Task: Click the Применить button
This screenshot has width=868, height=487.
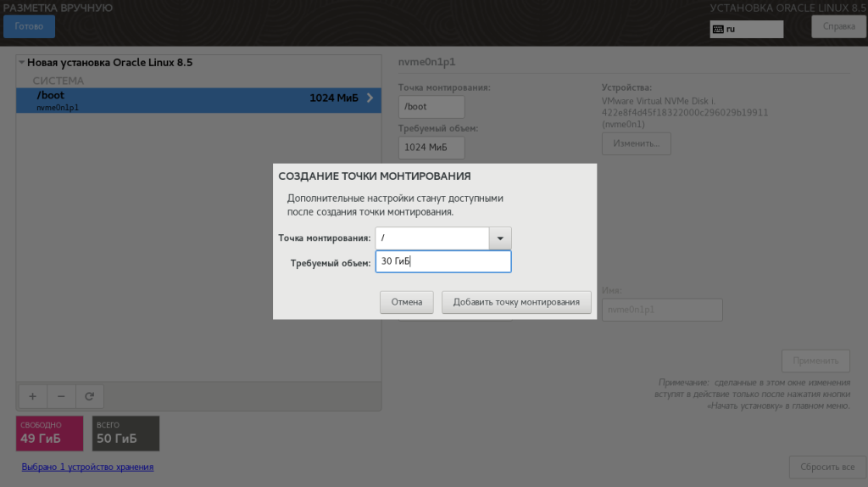Action: pyautogui.click(x=815, y=361)
